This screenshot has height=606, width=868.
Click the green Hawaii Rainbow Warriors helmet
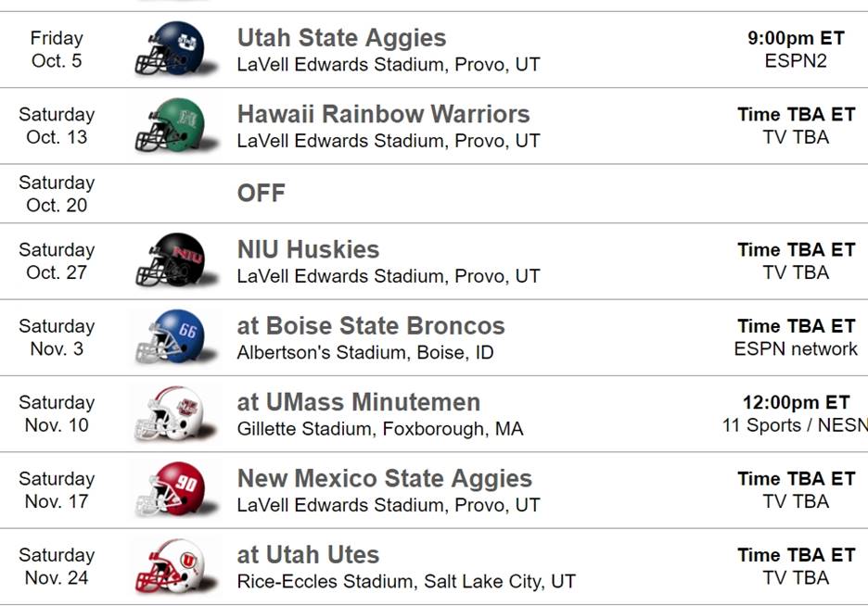tap(172, 126)
